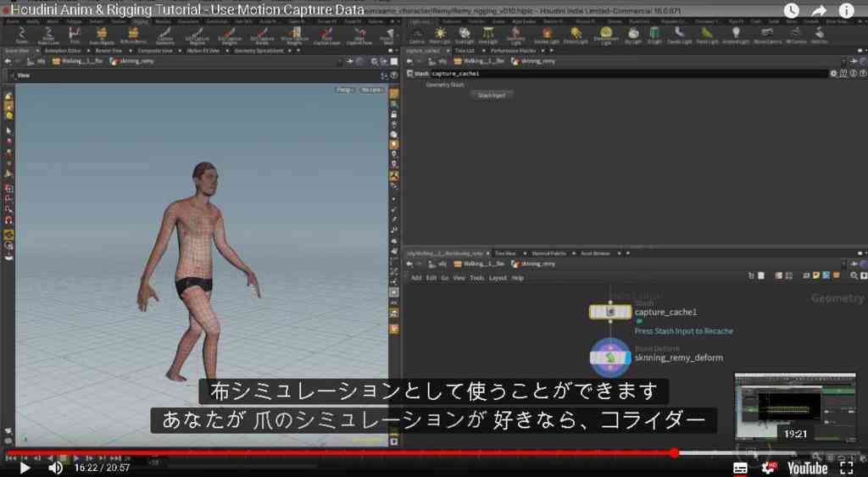Open the network editor Layout menu
Viewport: 868px width, 477px height.
[x=498, y=278]
